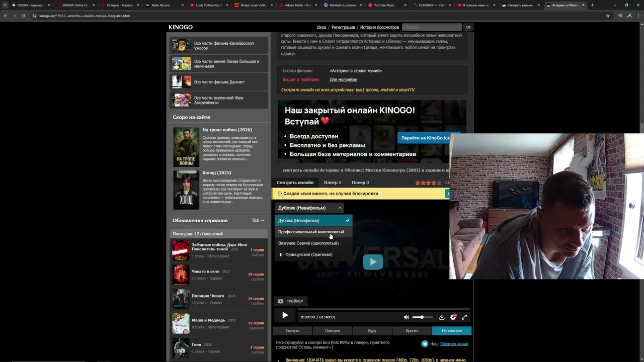Switch to the Смотреть онлайн tab
The image size is (644, 362).
(x=295, y=183)
